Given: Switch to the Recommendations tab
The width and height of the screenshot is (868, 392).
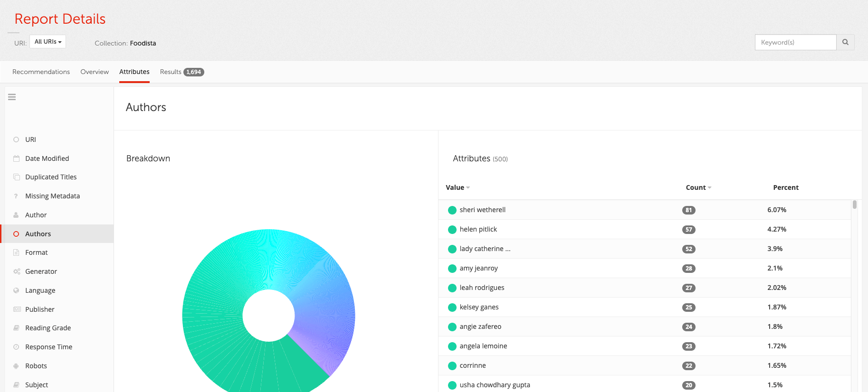Looking at the screenshot, I should pos(41,72).
